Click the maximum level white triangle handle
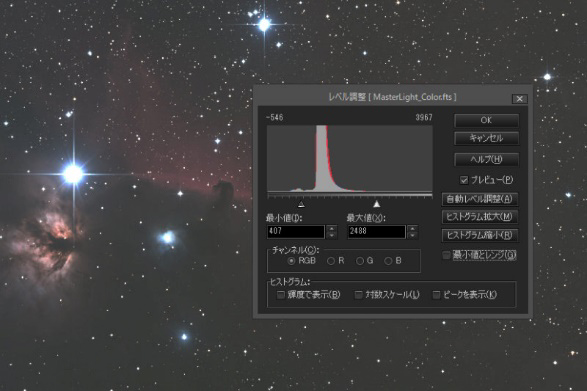This screenshot has width=587, height=391. pyautogui.click(x=377, y=204)
